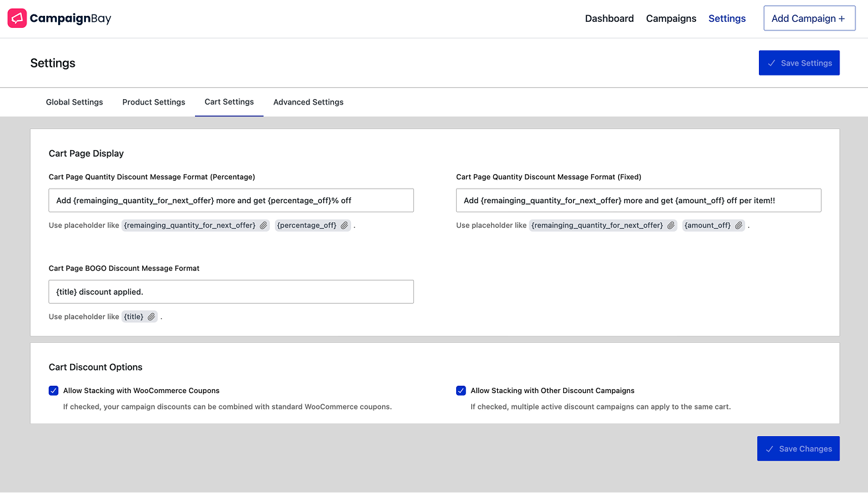Select the Cart Settings tab
Viewport: 868px width, 493px height.
(x=229, y=102)
